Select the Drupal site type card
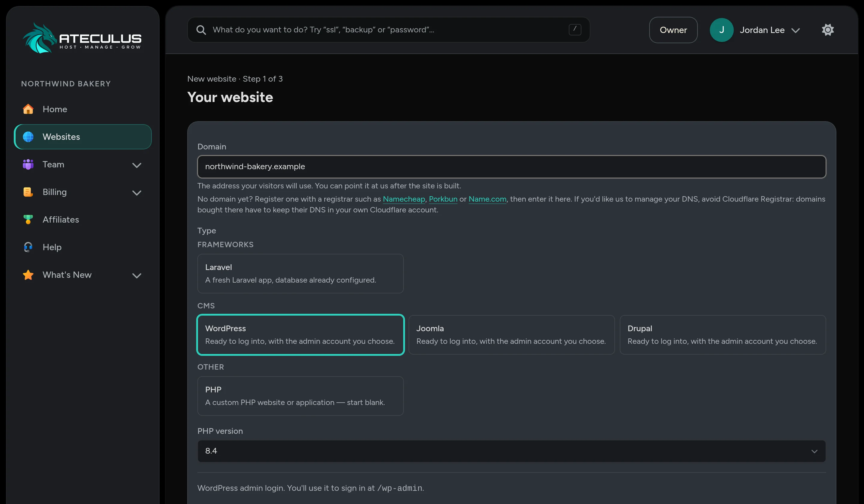864x504 pixels. point(723,334)
